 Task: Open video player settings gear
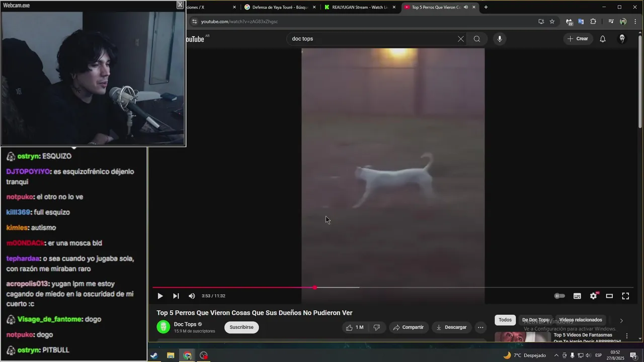(x=593, y=296)
